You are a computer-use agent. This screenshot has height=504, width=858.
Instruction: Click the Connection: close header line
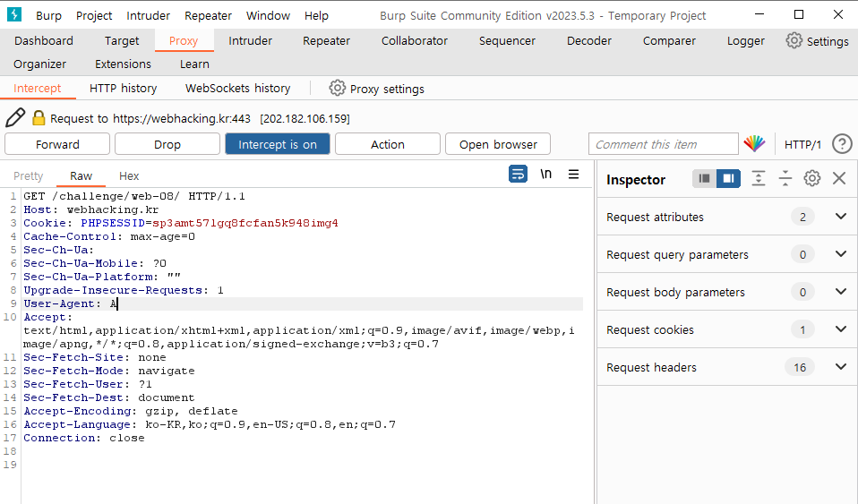coord(83,438)
